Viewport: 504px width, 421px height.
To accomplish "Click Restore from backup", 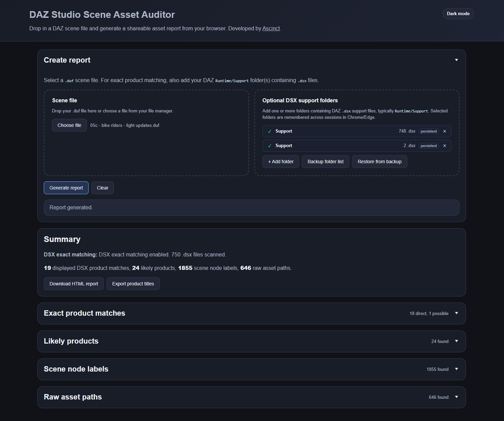I will (380, 162).
